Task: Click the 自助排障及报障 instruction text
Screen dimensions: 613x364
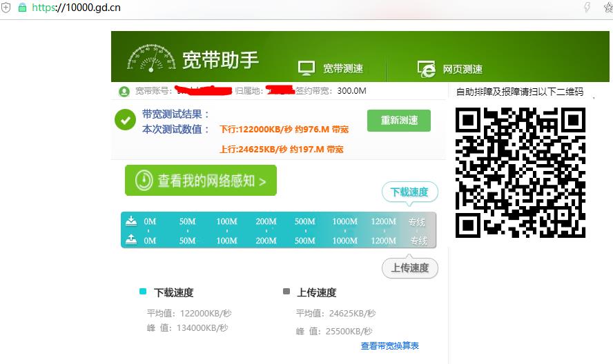Action: click(520, 92)
